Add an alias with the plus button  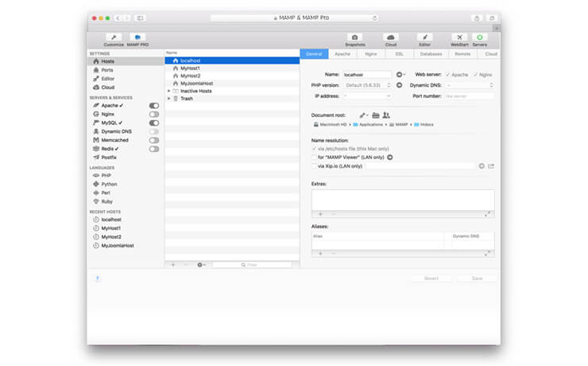click(x=320, y=253)
